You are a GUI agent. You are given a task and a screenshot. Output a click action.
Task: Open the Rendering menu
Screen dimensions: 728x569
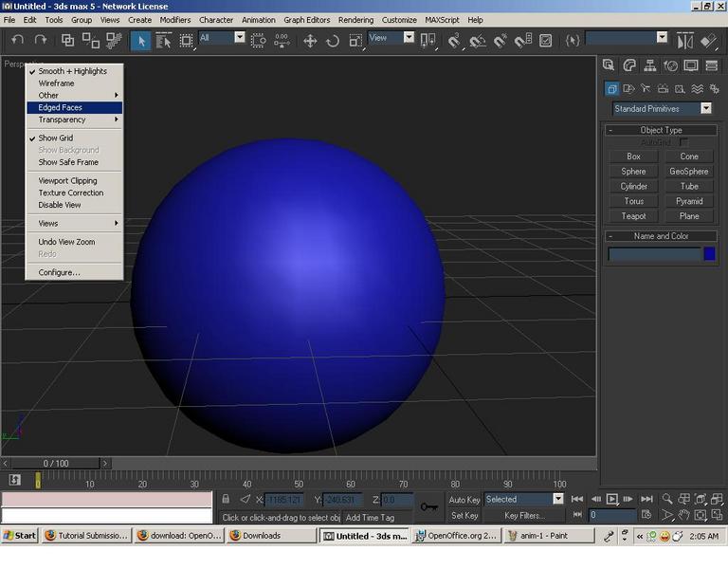click(x=355, y=20)
